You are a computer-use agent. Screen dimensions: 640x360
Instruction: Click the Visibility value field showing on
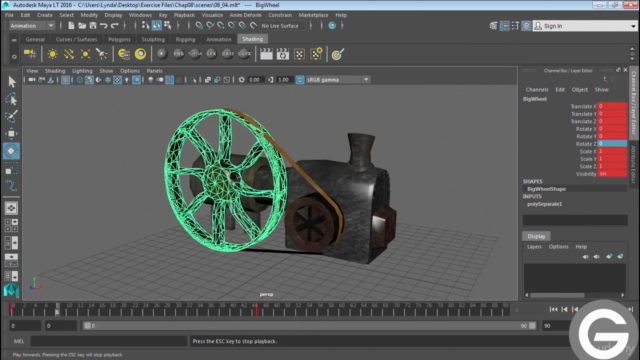click(612, 174)
